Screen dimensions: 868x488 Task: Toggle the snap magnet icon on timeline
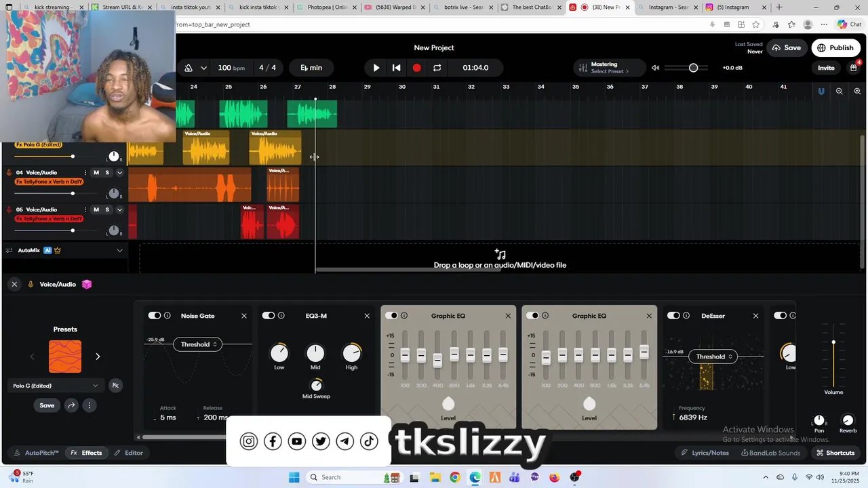point(821,91)
